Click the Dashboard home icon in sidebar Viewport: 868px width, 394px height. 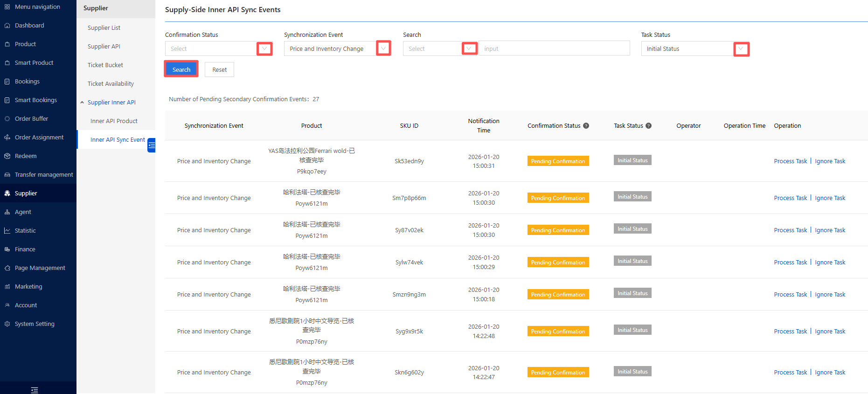[x=7, y=26]
